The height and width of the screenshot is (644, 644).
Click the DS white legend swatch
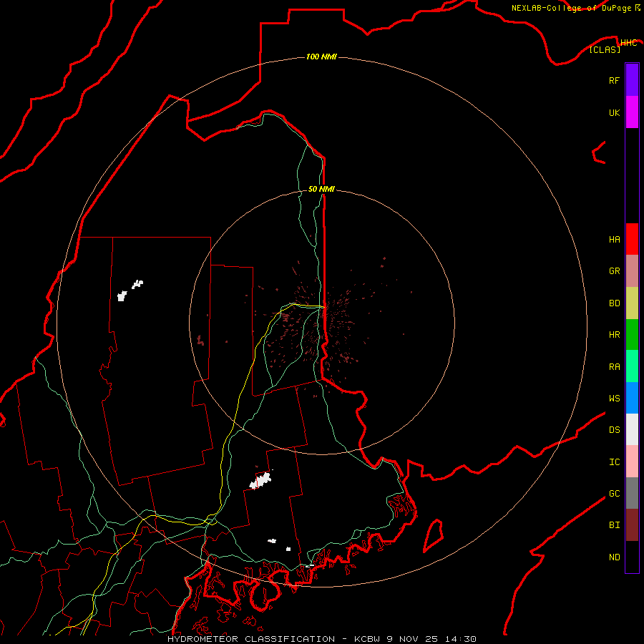pyautogui.click(x=632, y=429)
